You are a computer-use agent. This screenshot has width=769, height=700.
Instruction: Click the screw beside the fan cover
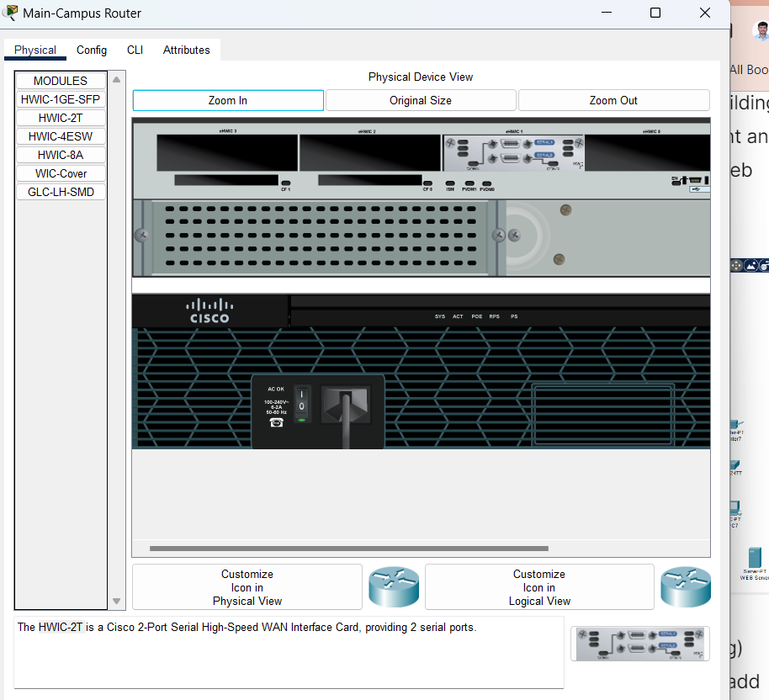tap(514, 236)
